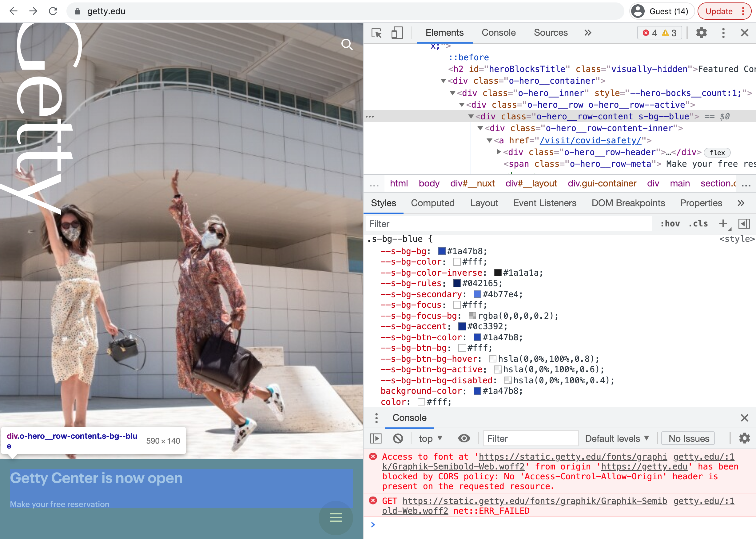Screen dimensions: 756x539
Task: Open the Default levels dropdown
Action: 617,438
